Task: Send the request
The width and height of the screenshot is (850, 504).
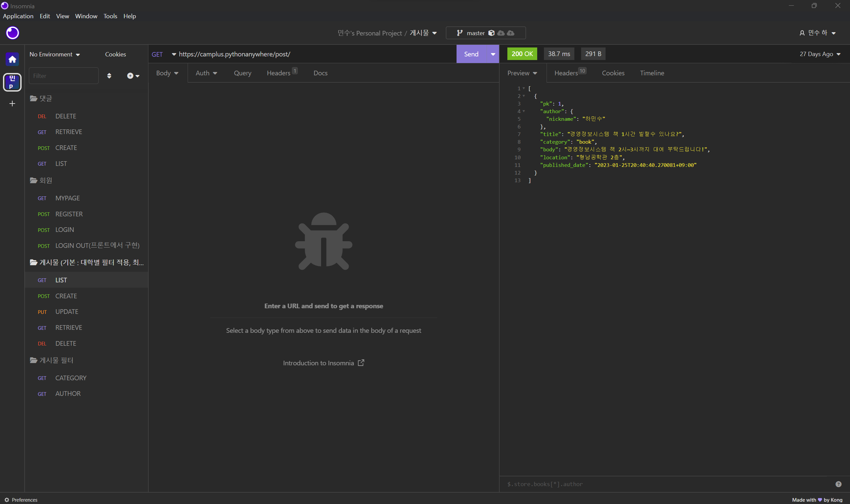Action: (x=471, y=54)
